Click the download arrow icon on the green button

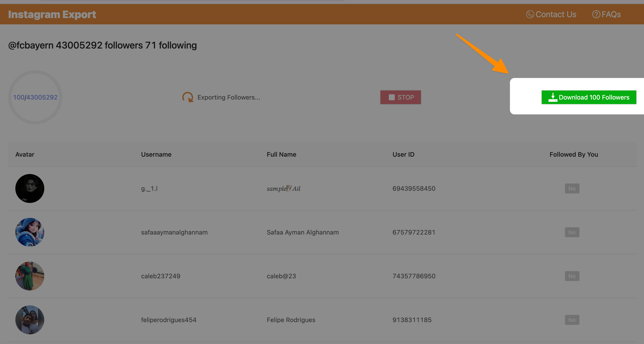[x=553, y=97]
